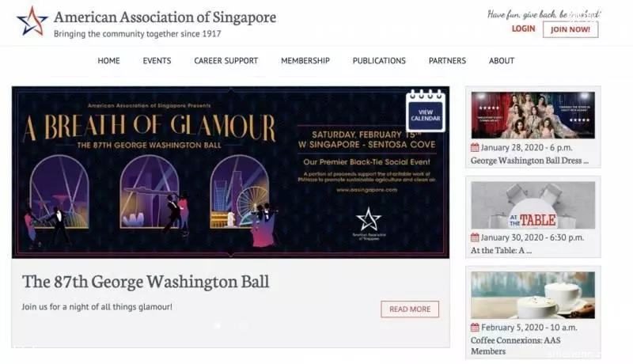Click the white star logo in banner
Image resolution: width=633 pixels, height=364 pixels.
tap(369, 219)
